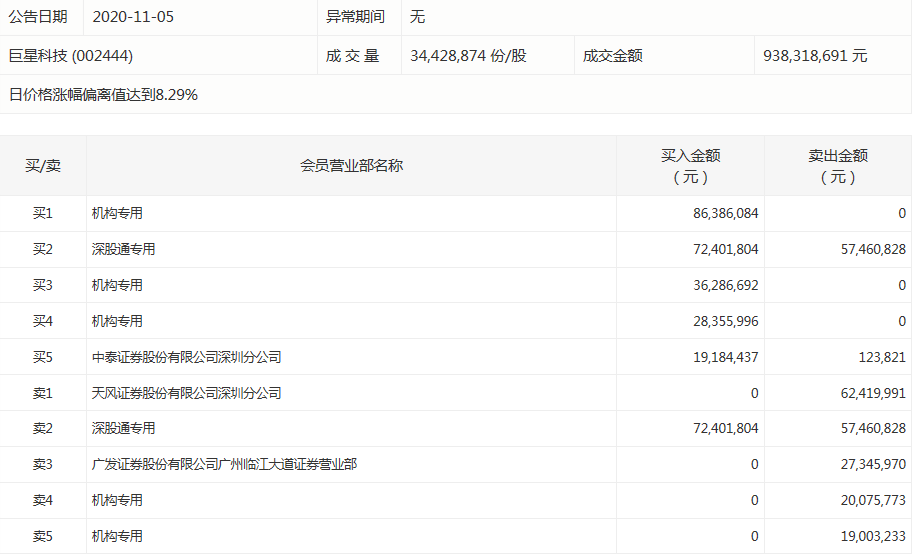Click 深股通专用 in the 卖2 row

(x=123, y=428)
